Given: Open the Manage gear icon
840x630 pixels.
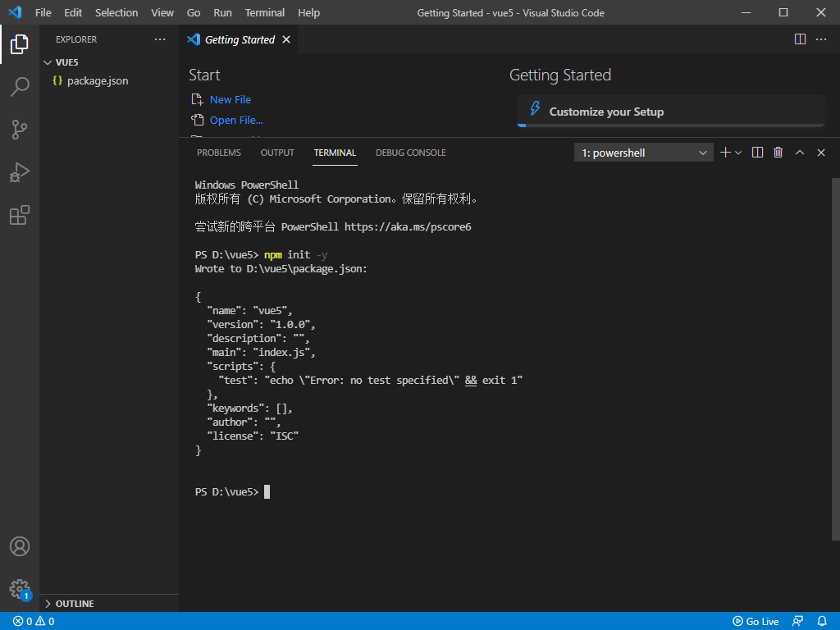Looking at the screenshot, I should pos(20,589).
